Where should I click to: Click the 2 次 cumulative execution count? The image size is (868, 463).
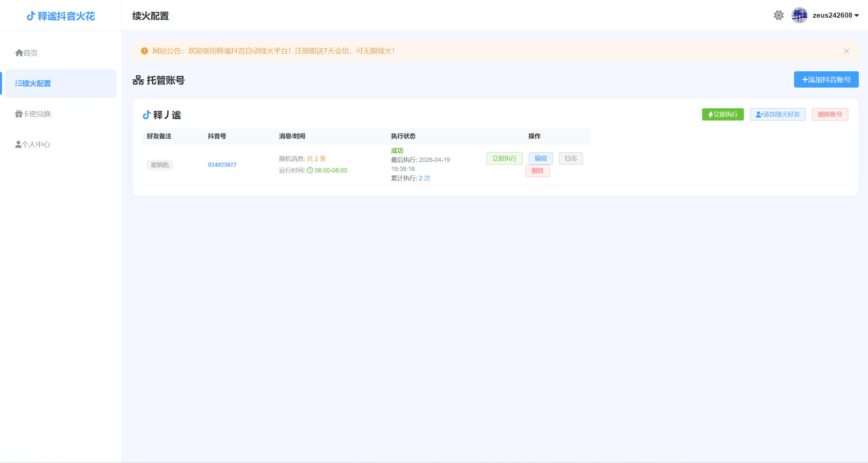[x=424, y=178]
